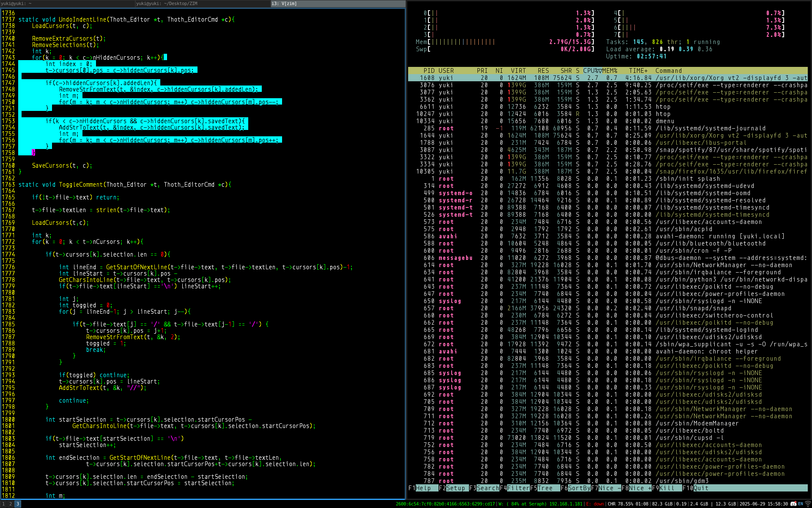The height and width of the screenshot is (508, 812).
Task: Select the dmenu process row PID 10334
Action: 608,121
